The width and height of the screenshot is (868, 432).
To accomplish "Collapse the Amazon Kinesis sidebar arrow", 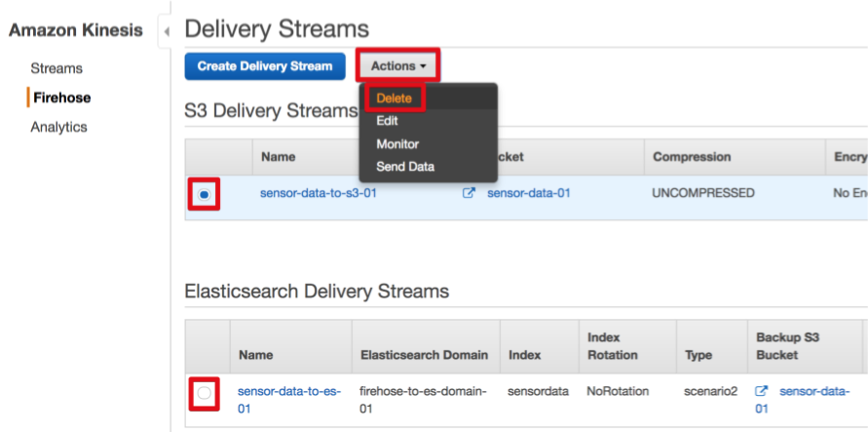I will [x=166, y=31].
